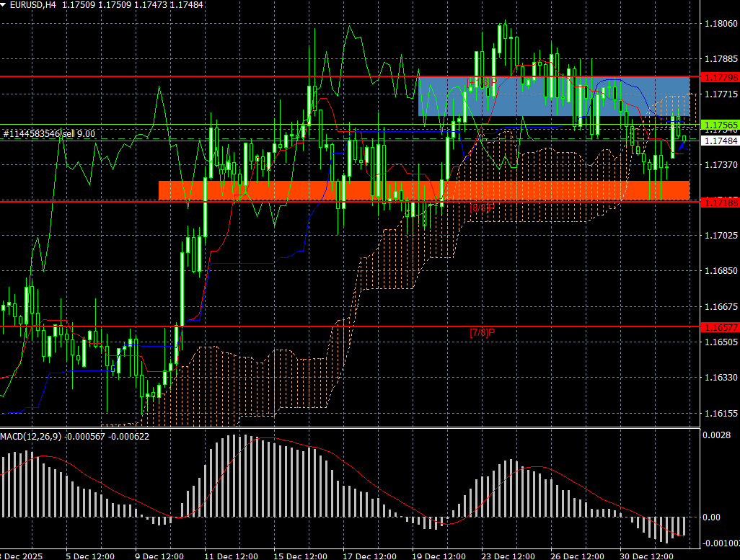Click the 1.17715 price scale label

pyautogui.click(x=721, y=94)
